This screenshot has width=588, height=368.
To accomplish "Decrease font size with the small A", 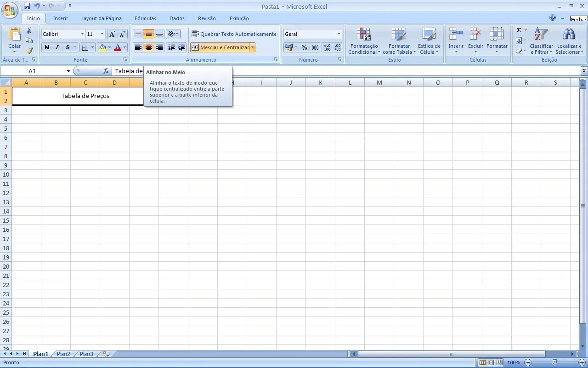I will click(x=122, y=34).
